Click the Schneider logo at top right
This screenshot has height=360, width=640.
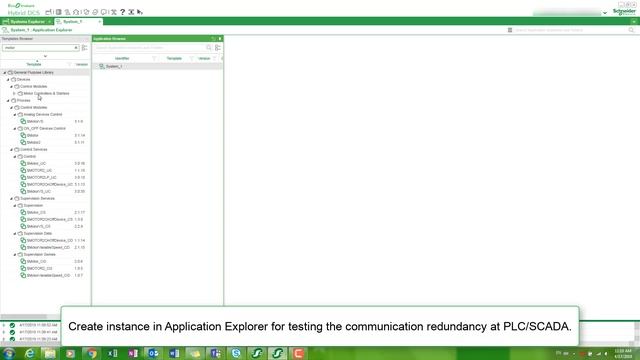(624, 12)
